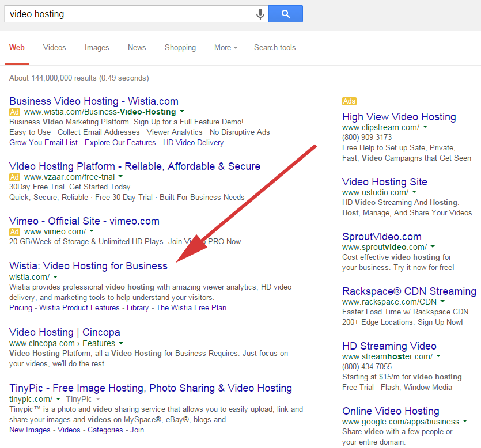Open the Wistia Pricing sitelink
481x448 pixels.
pos(21,308)
